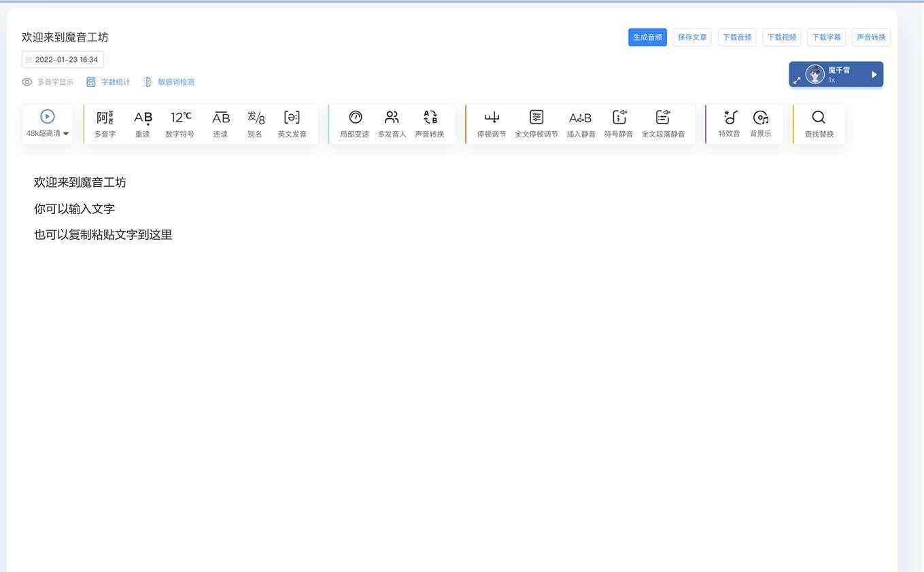924x572 pixels.
Task: Click the top-right 声音转换 button
Action: pyautogui.click(x=871, y=37)
